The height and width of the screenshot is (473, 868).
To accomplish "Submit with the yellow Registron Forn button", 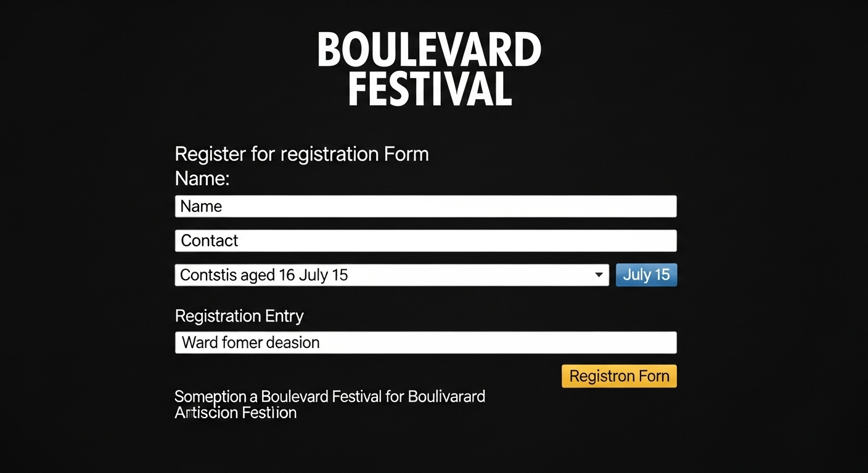I will (x=619, y=376).
